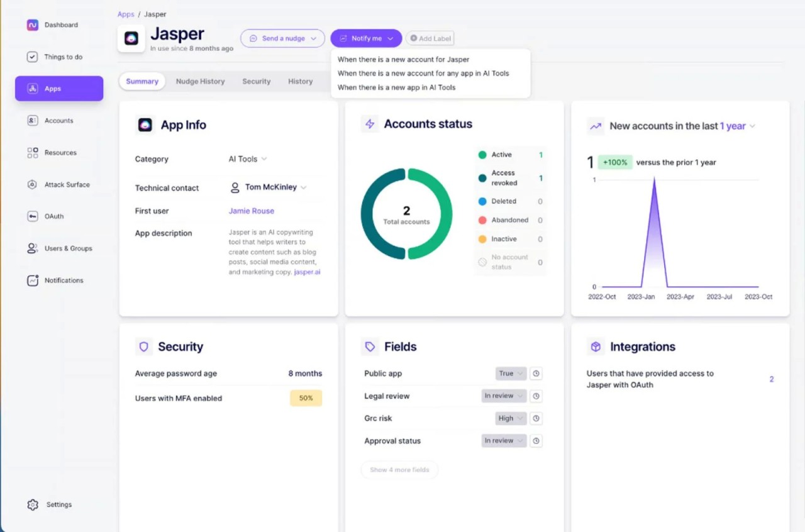Expand the Category AI Tools dropdown

(x=248, y=159)
